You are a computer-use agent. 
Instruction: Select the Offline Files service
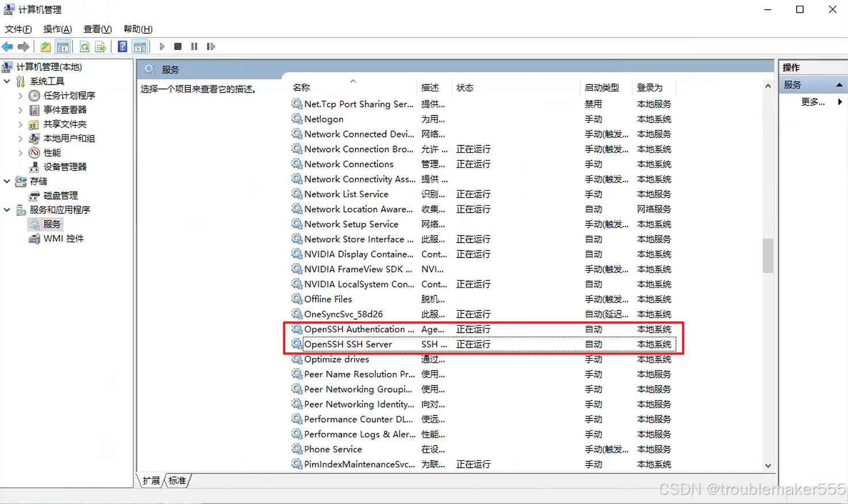483,299
